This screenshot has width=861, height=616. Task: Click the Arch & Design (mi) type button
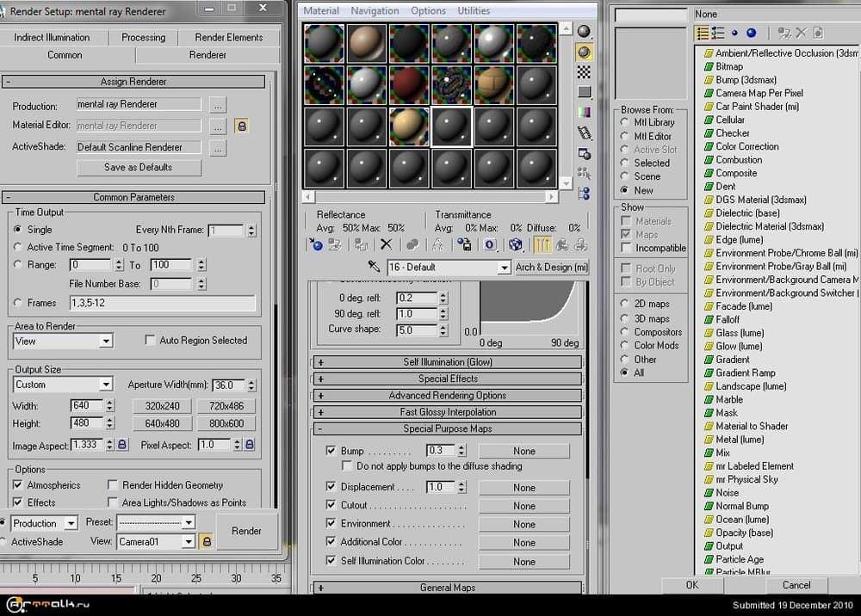coord(551,268)
